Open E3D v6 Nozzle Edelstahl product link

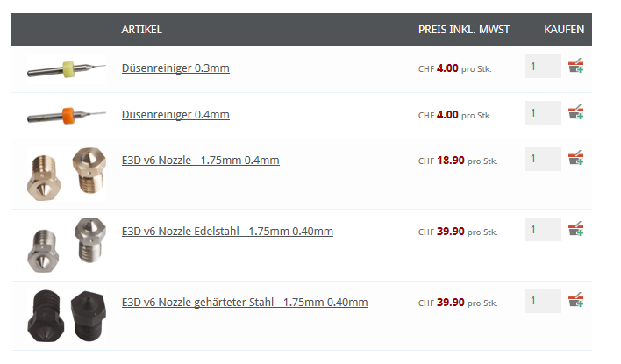[227, 231]
